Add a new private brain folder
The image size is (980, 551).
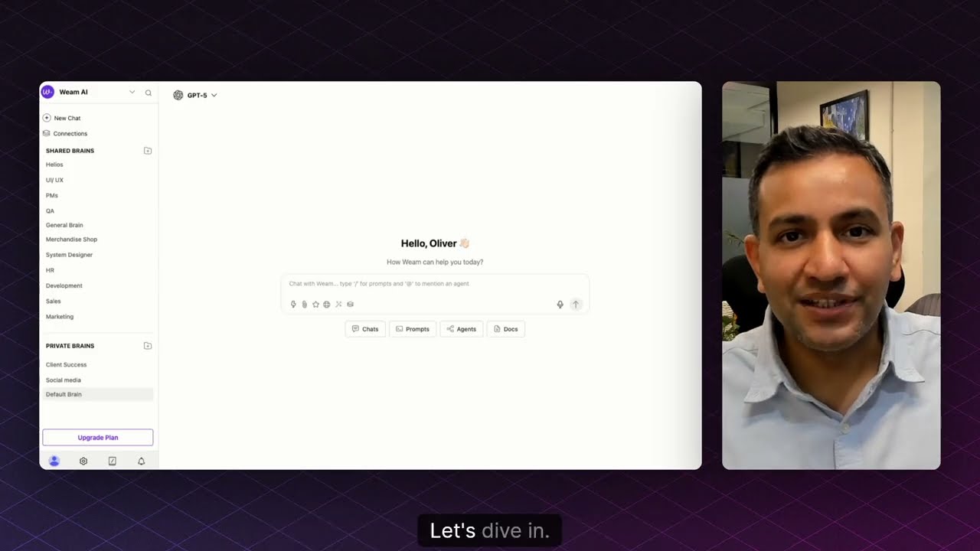click(x=148, y=346)
